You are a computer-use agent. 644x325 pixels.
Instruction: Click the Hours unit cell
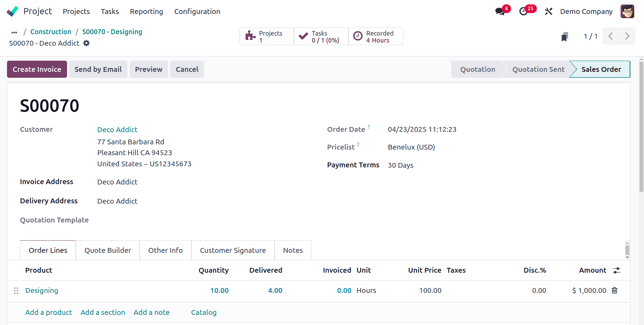click(x=366, y=290)
